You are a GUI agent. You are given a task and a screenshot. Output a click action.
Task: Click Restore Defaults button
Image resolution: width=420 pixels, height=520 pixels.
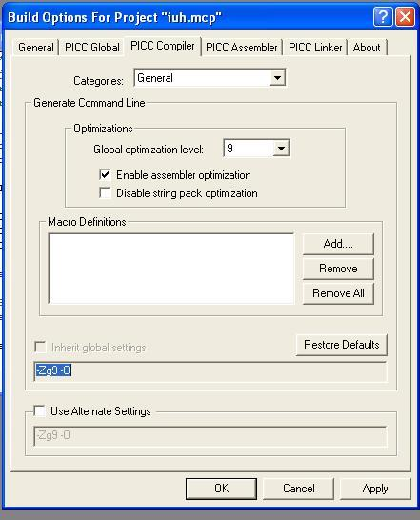pos(341,345)
